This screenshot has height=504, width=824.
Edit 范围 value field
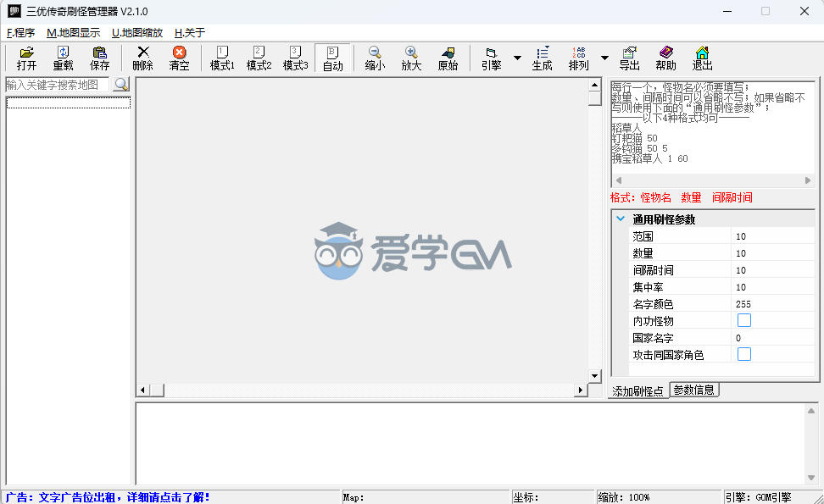click(772, 236)
